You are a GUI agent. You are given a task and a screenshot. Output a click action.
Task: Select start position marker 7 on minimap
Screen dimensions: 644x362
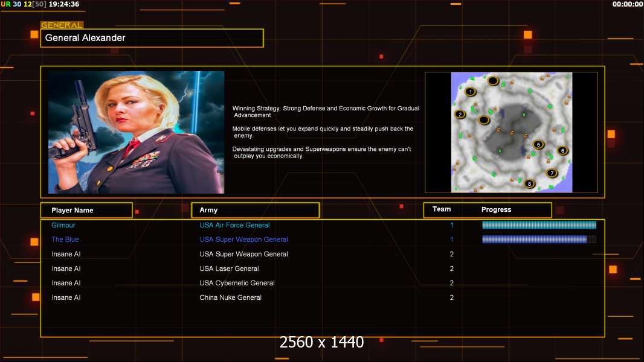pyautogui.click(x=552, y=173)
